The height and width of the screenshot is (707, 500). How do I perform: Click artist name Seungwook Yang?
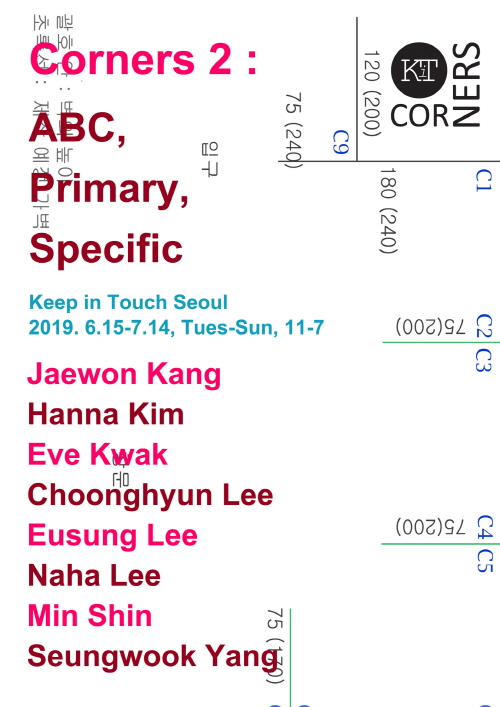click(x=153, y=657)
